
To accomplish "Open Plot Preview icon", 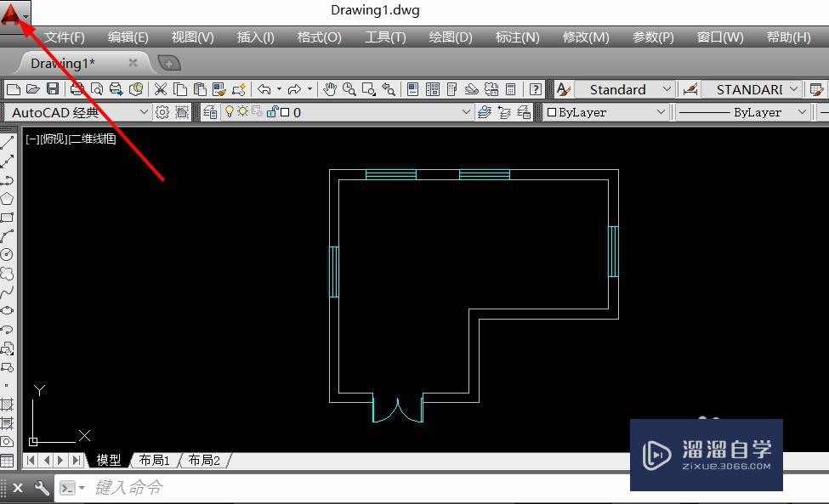I will (96, 89).
